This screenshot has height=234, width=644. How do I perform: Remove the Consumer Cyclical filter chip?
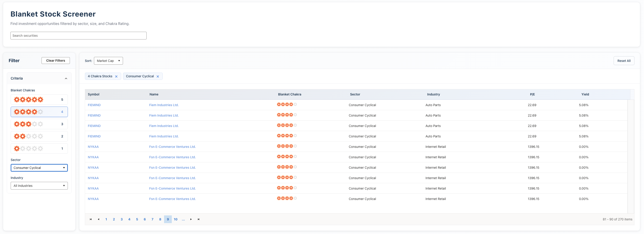pyautogui.click(x=158, y=76)
